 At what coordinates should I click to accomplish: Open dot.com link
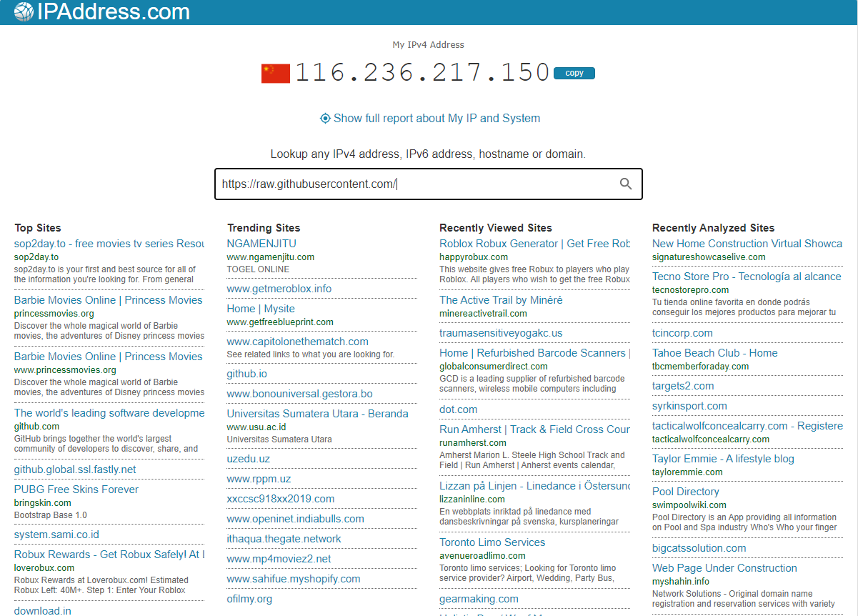[x=459, y=409]
